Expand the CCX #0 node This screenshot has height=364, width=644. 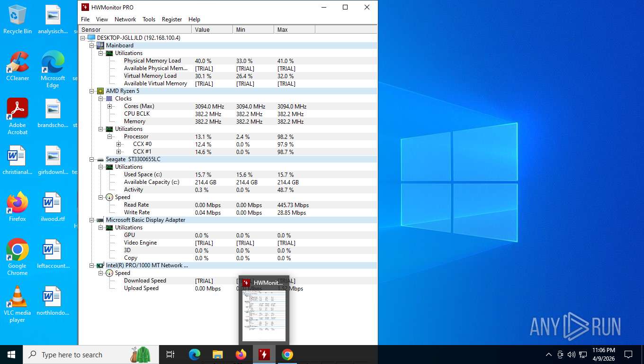(x=119, y=144)
